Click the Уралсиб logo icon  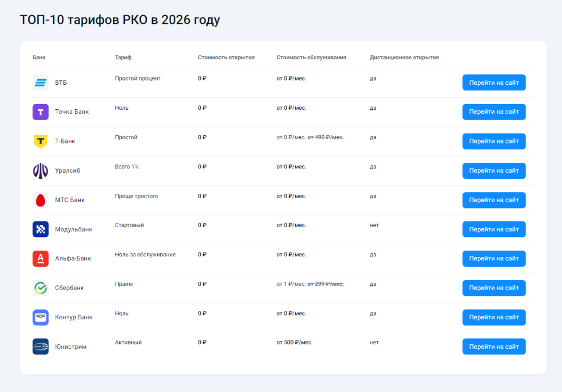pos(41,171)
